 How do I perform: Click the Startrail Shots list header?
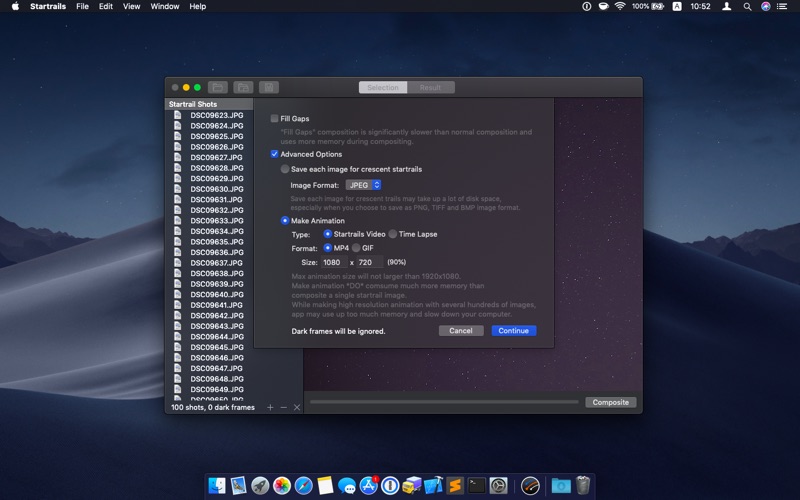(209, 104)
